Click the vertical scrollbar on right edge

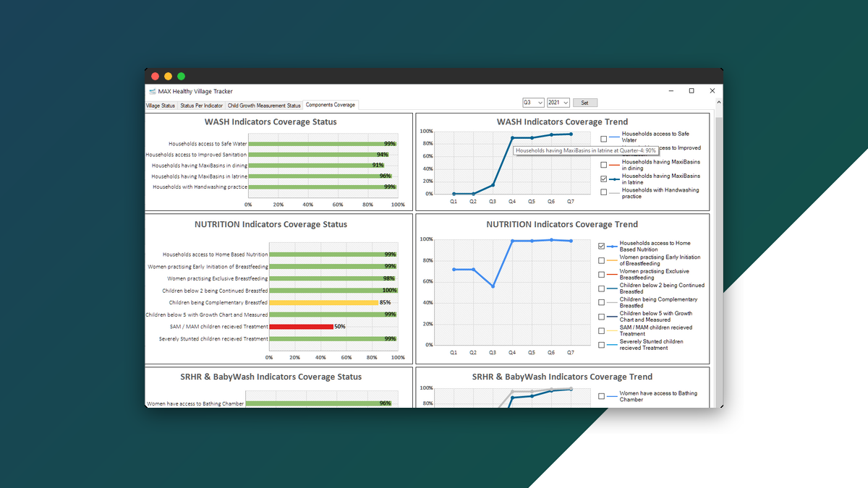click(718, 253)
